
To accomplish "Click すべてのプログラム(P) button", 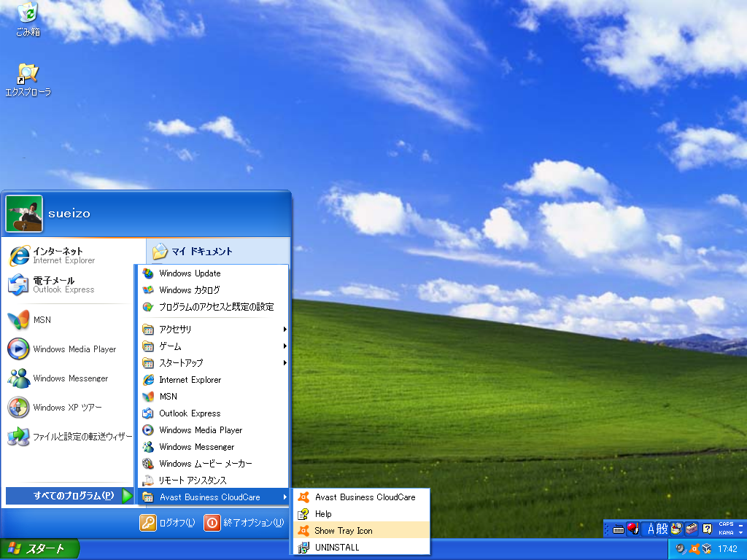I will (x=69, y=496).
